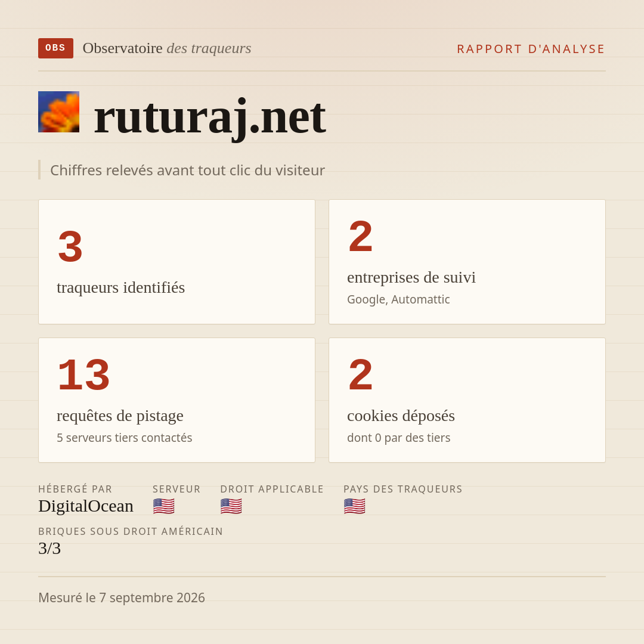This screenshot has height=644, width=644.
Task: Click 'Chiffres relevés avant tout clic du visiteur'
Action: coord(187,170)
